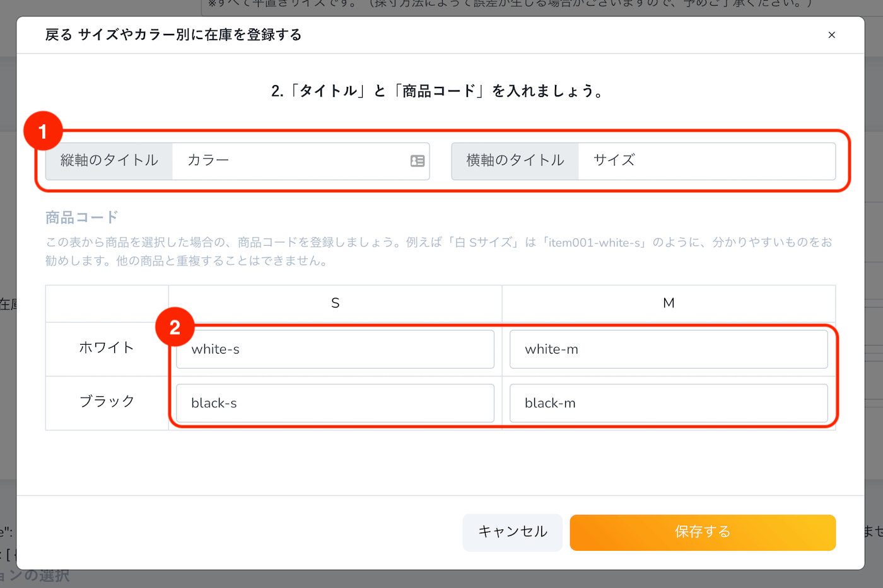The image size is (883, 588).
Task: Click the 商品コード section heading
Action: (x=82, y=217)
